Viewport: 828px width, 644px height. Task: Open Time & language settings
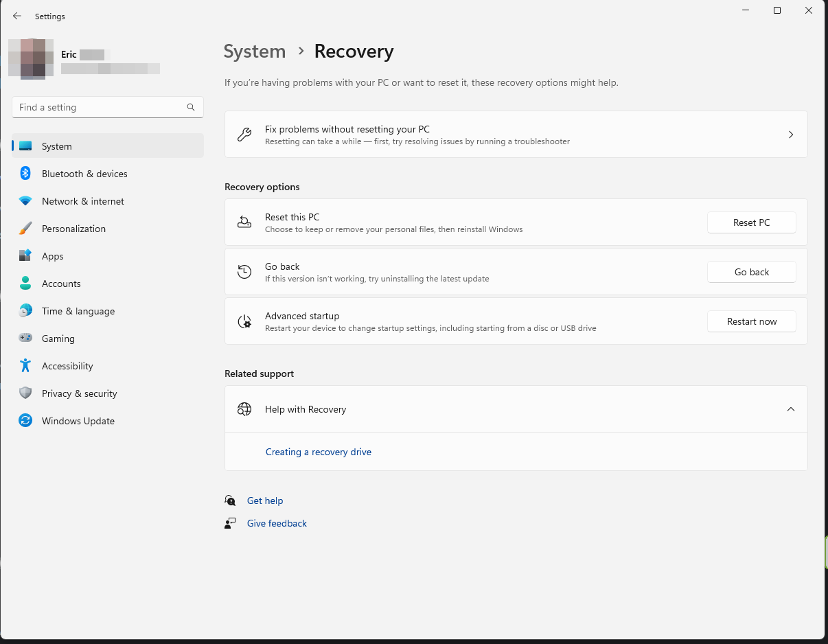[x=78, y=311]
